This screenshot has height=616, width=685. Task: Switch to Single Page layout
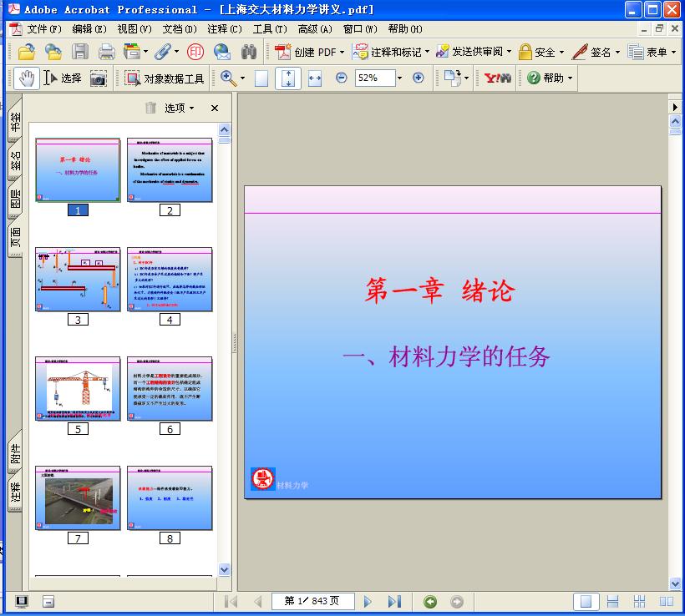click(586, 602)
